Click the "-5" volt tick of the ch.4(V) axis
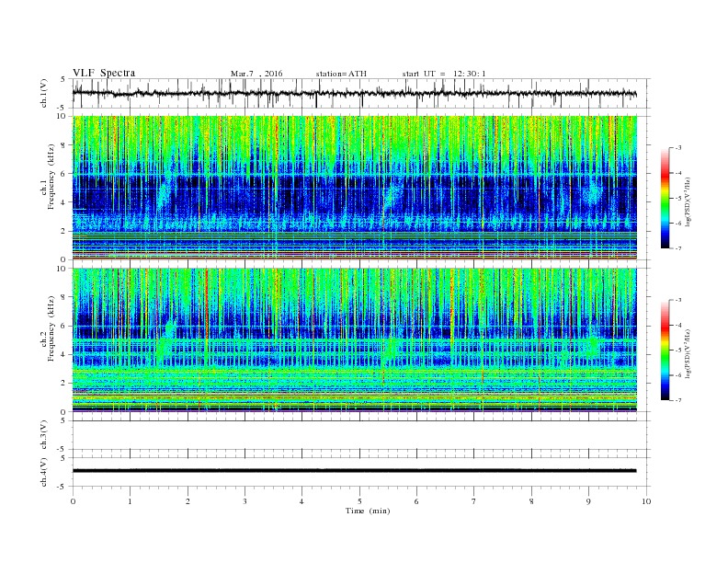728x563 pixels. pyautogui.click(x=63, y=487)
